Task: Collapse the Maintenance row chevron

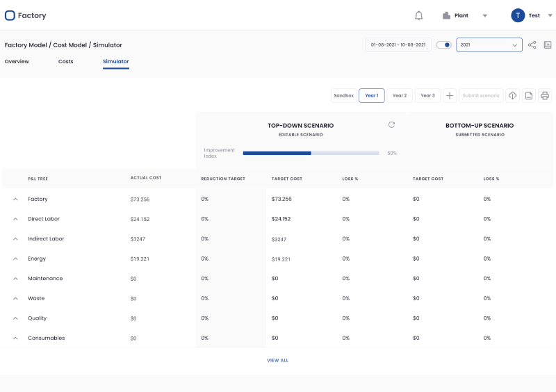Action: click(x=15, y=279)
